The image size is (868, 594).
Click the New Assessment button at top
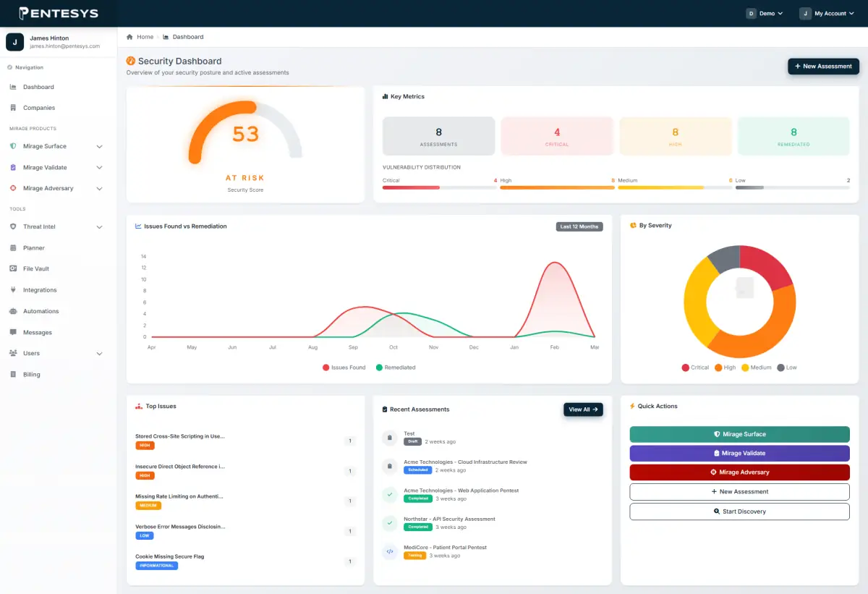823,66
